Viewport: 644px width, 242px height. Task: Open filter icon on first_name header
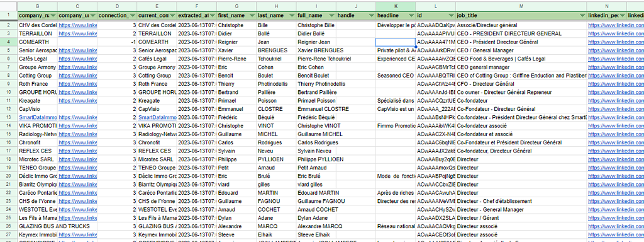click(252, 16)
